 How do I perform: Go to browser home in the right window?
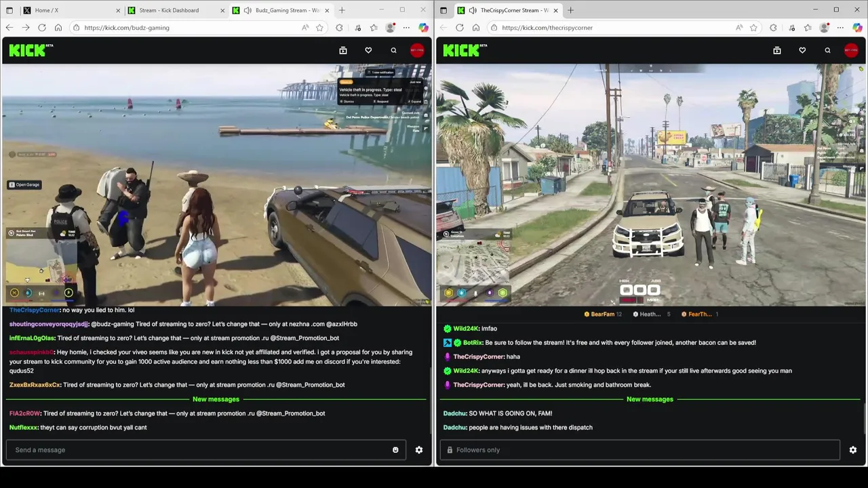[x=476, y=28]
